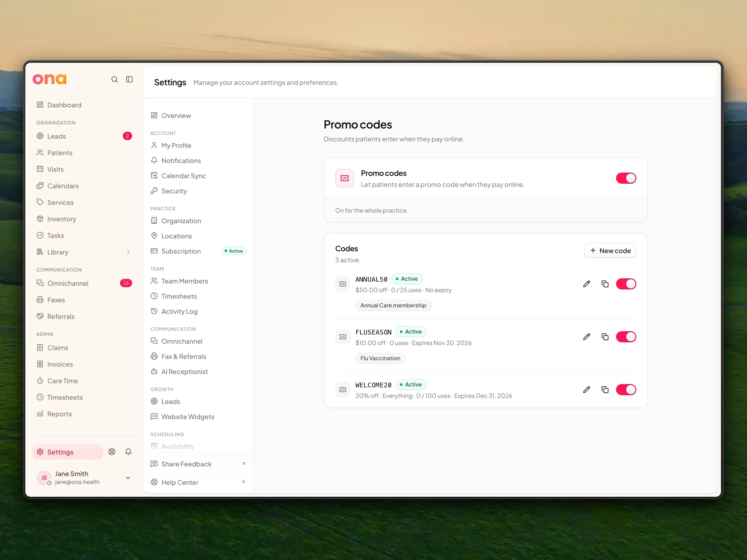Toggle Promo codes for whole practice off
This screenshot has height=560, width=747.
pos(626,178)
